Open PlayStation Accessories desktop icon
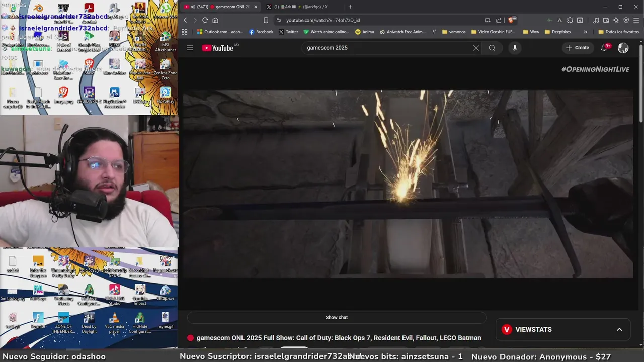Screen dimensions: 644x362 114,98
